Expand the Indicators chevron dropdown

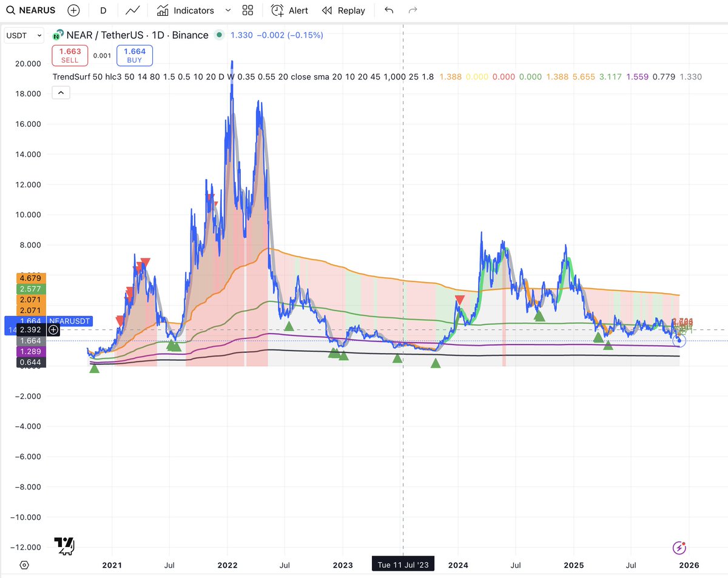[228, 10]
